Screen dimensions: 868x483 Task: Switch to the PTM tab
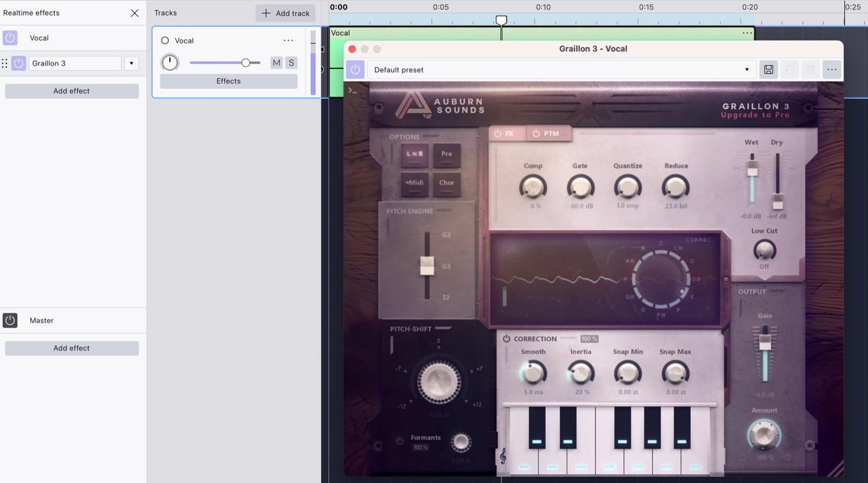point(548,134)
